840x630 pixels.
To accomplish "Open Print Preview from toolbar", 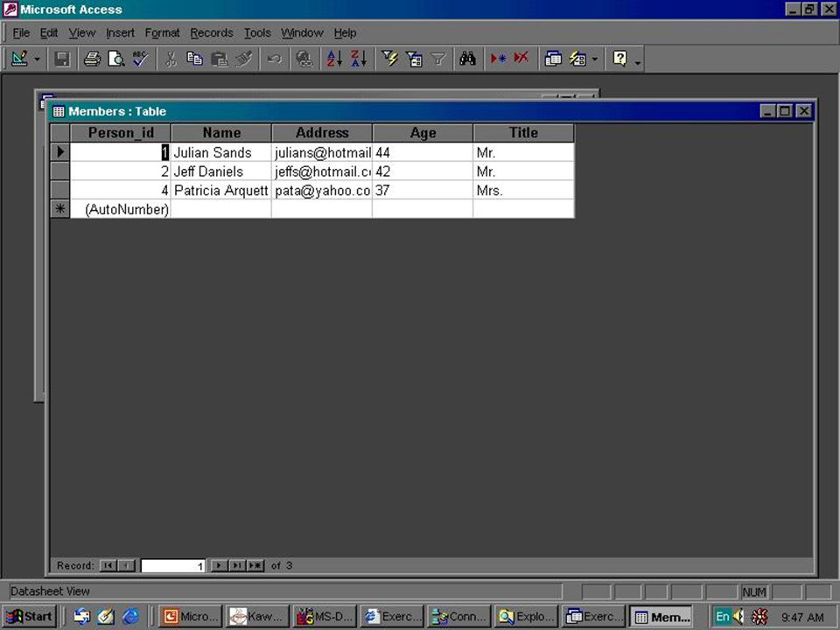I will tap(116, 59).
